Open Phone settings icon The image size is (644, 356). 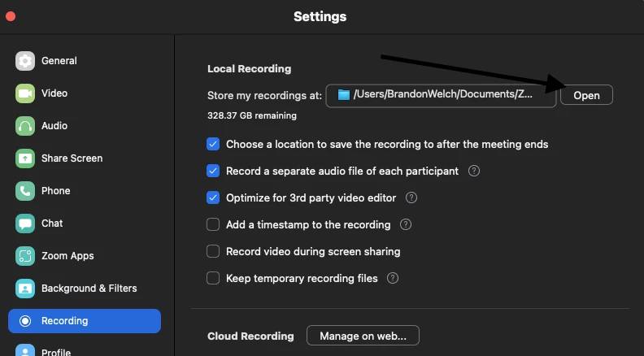[x=25, y=191]
